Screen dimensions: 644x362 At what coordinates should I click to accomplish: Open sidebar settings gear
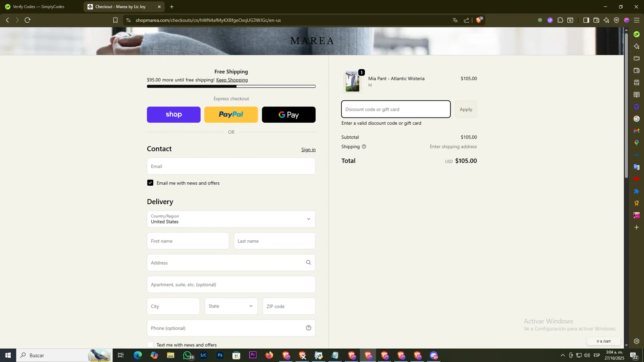[x=637, y=341]
